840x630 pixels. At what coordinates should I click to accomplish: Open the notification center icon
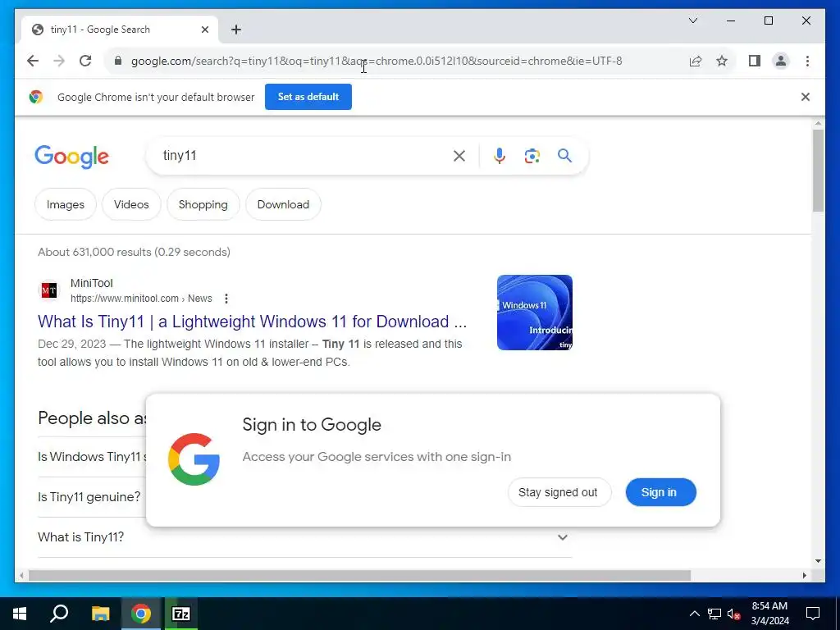[x=813, y=614]
